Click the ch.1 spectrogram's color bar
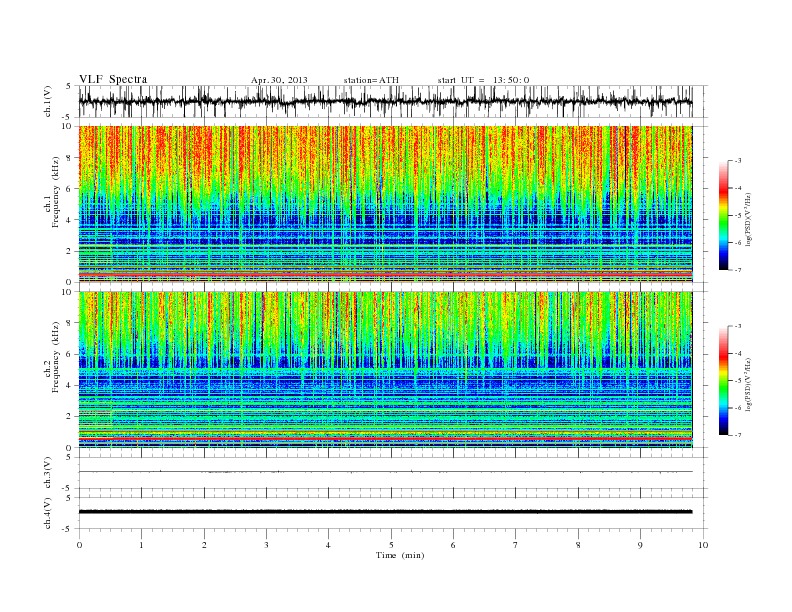The image size is (792, 612). point(723,215)
